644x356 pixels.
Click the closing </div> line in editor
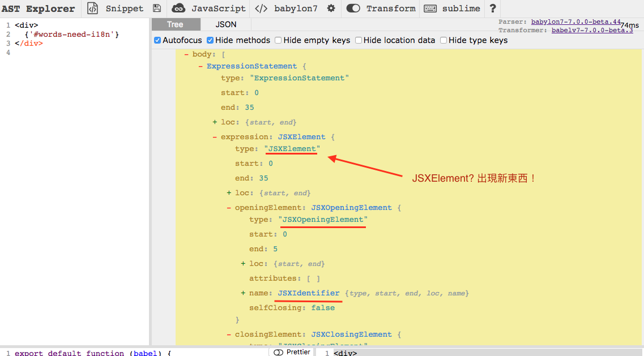pyautogui.click(x=29, y=44)
